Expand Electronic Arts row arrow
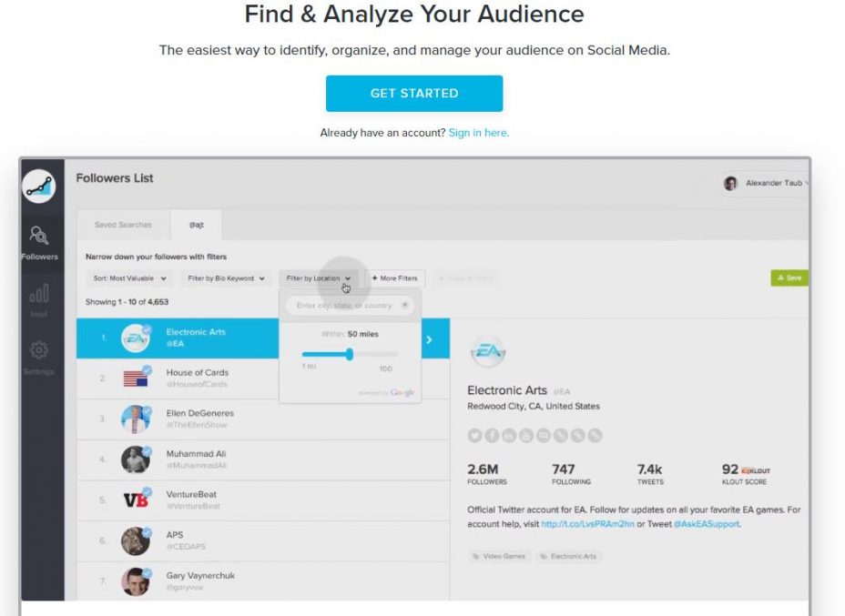 [430, 339]
